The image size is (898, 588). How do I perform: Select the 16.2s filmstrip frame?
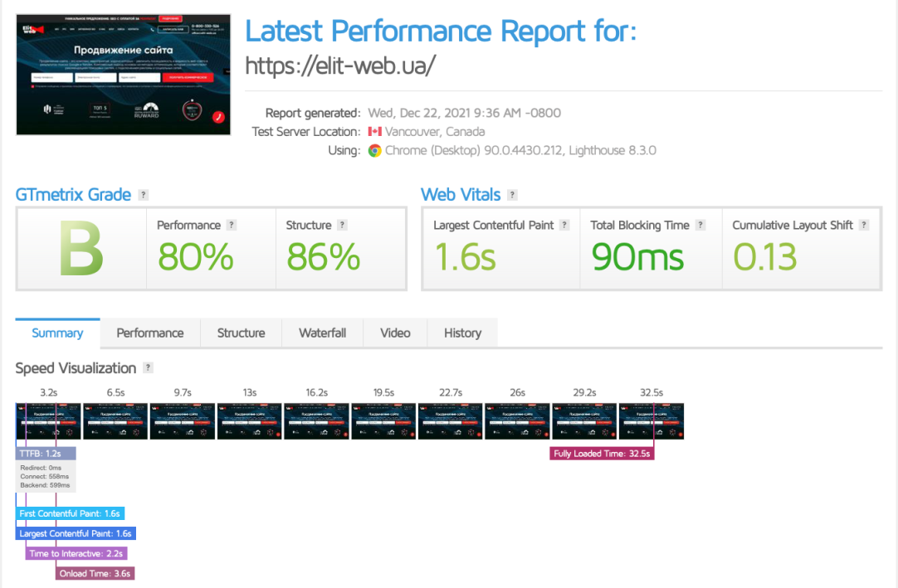(316, 420)
